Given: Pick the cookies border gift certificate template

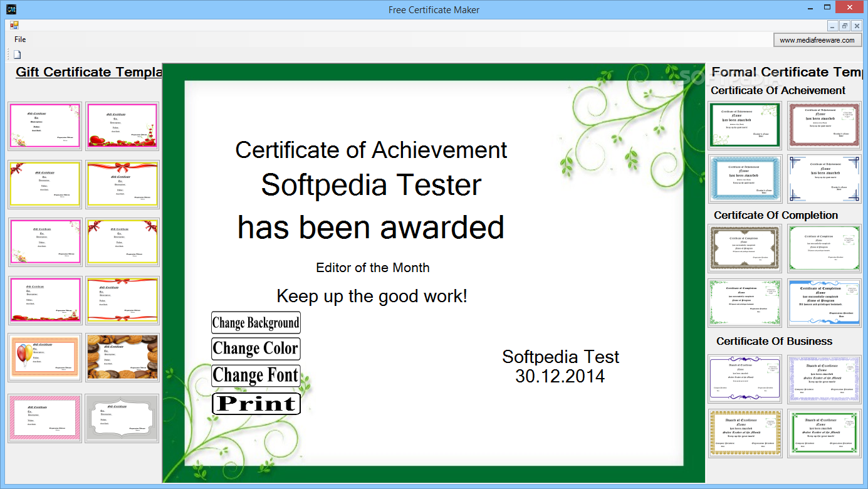Looking at the screenshot, I should pos(122,358).
